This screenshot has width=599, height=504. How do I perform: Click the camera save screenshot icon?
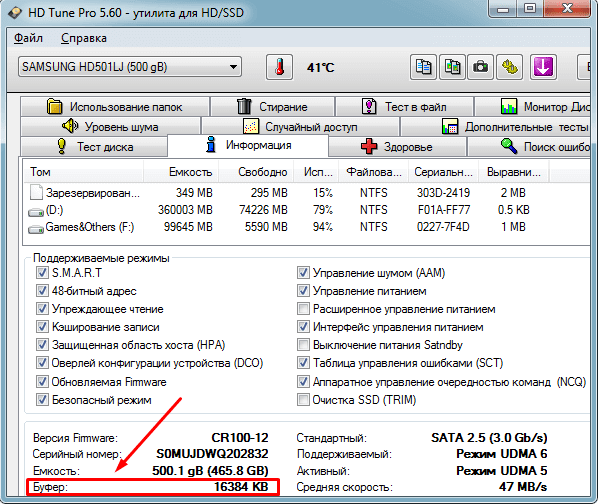(481, 67)
